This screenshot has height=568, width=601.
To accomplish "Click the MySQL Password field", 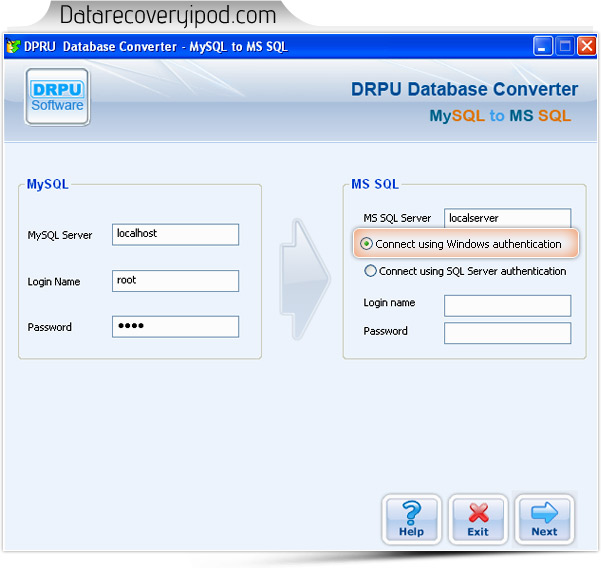I will coord(176,327).
